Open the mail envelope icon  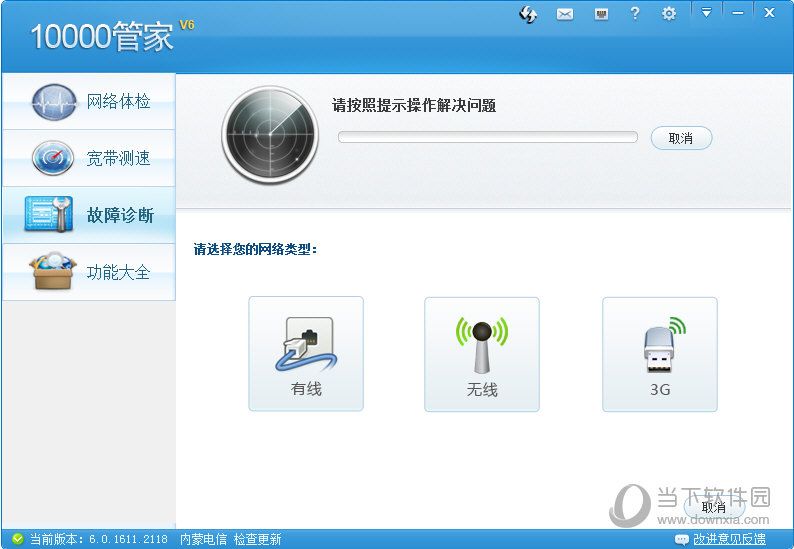pos(565,14)
